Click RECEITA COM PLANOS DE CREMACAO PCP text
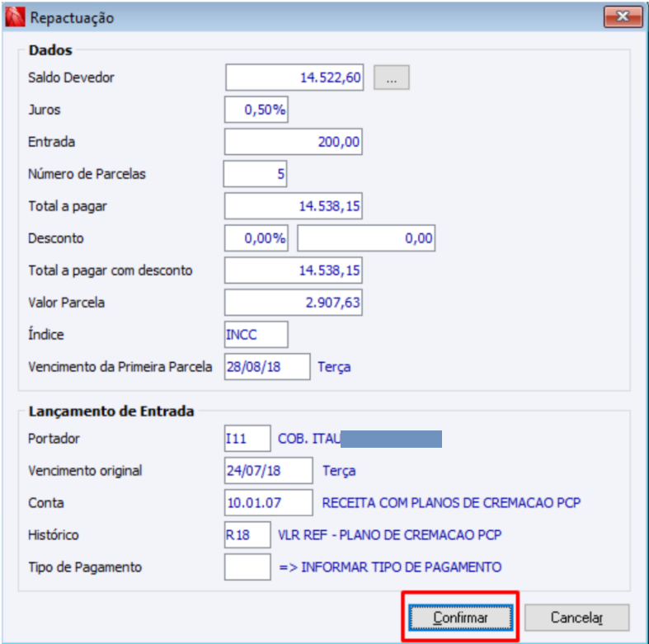Image resolution: width=649 pixels, height=644 pixels. (x=451, y=503)
